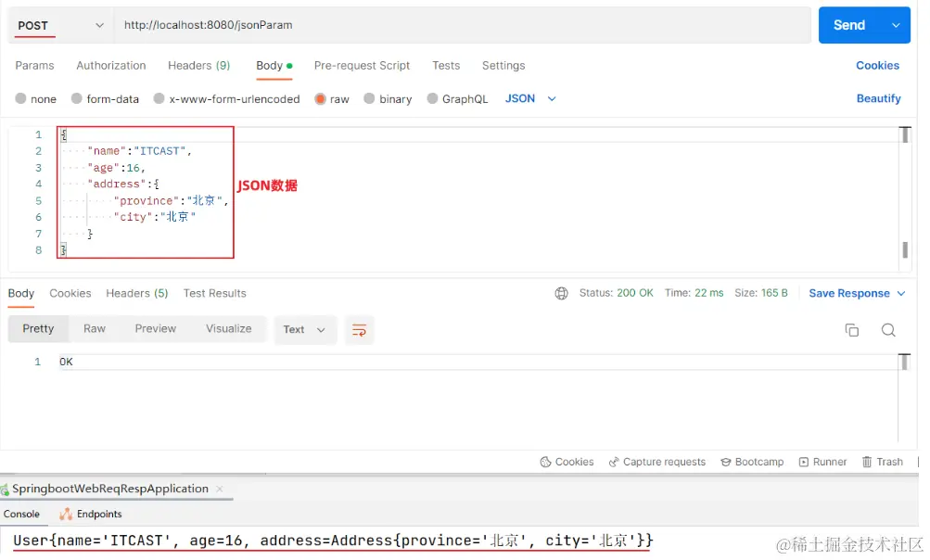Open the request Settings tab
The height and width of the screenshot is (560, 930).
pos(503,65)
